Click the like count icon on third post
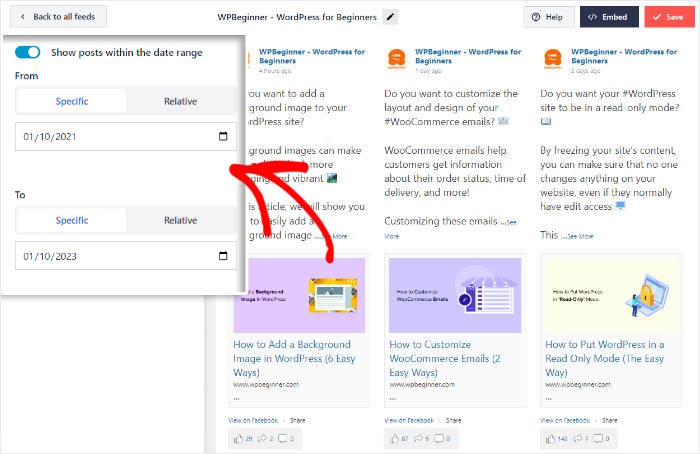Image resolution: width=700 pixels, height=454 pixels. tap(551, 438)
